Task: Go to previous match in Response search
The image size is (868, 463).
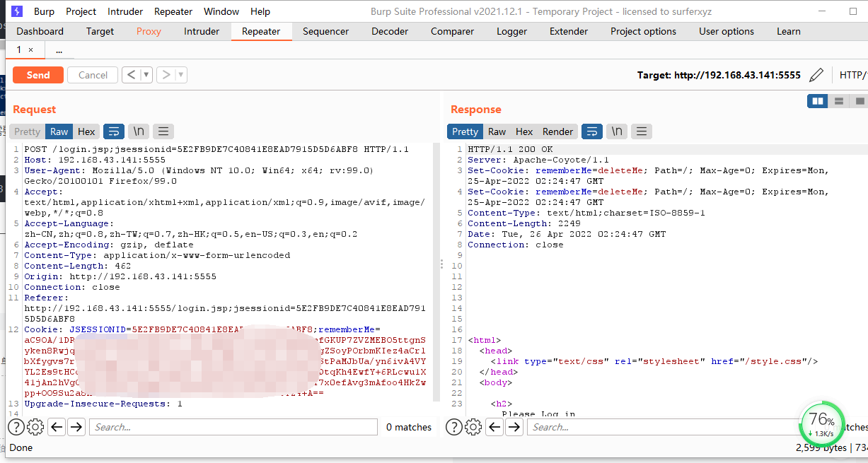Action: [x=494, y=427]
